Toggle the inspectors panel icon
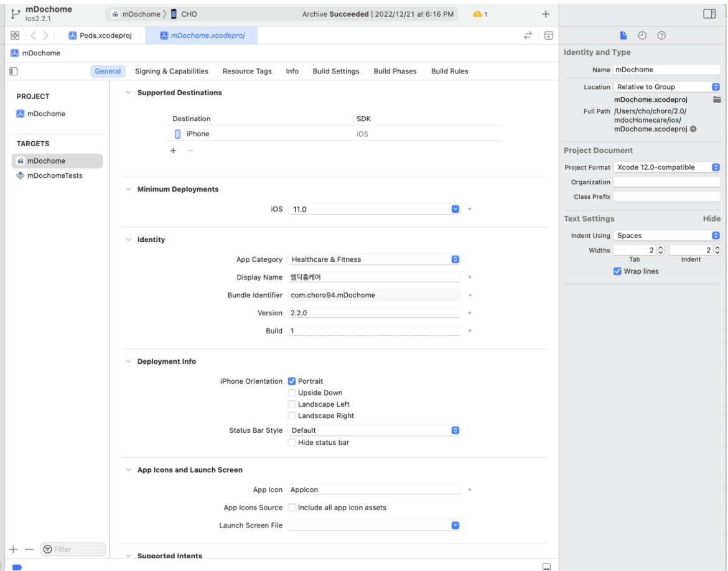The height and width of the screenshot is (571, 728). click(x=709, y=14)
